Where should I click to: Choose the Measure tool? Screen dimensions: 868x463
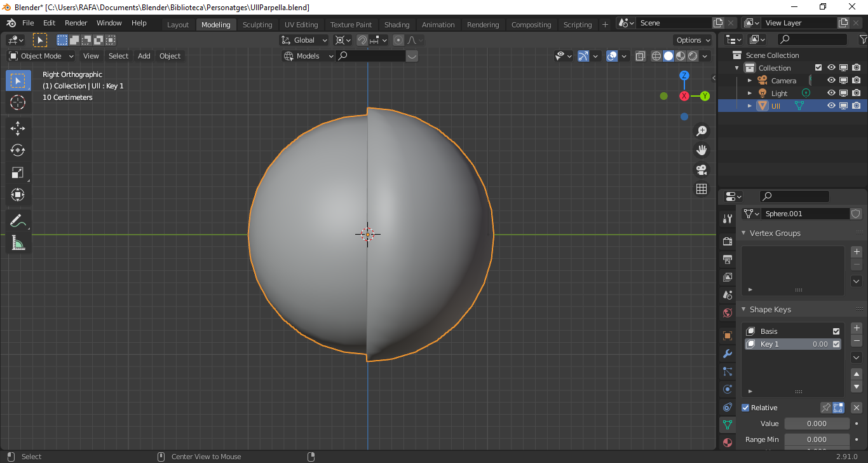point(18,243)
